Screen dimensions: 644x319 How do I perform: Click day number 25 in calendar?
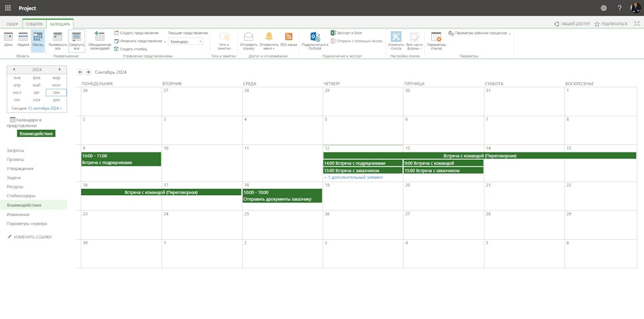coord(247,214)
